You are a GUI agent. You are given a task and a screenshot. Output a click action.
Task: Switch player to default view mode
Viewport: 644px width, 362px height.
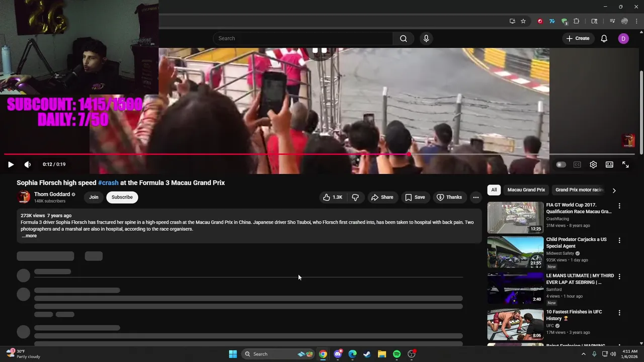click(x=609, y=164)
